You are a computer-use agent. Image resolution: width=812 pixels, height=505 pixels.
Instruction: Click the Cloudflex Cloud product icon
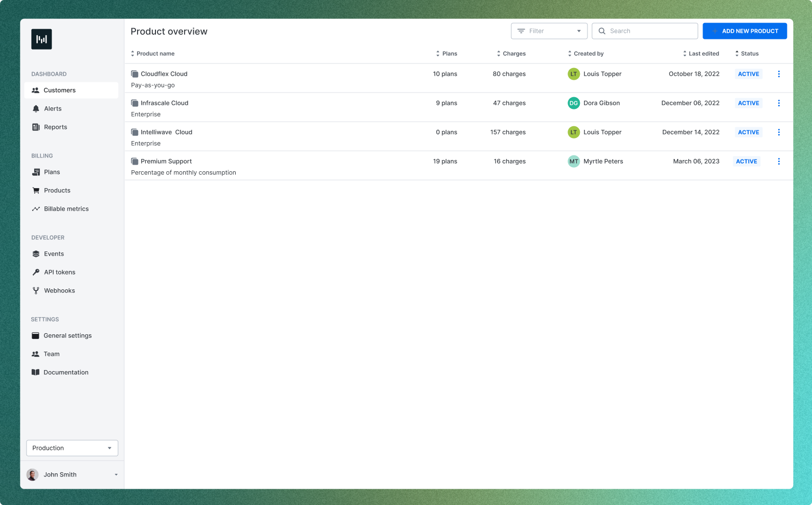134,74
